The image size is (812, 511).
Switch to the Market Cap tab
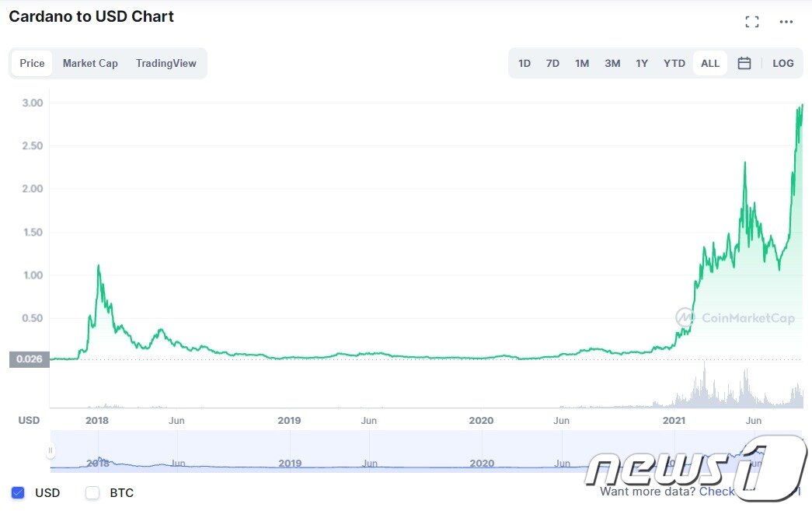(x=90, y=63)
